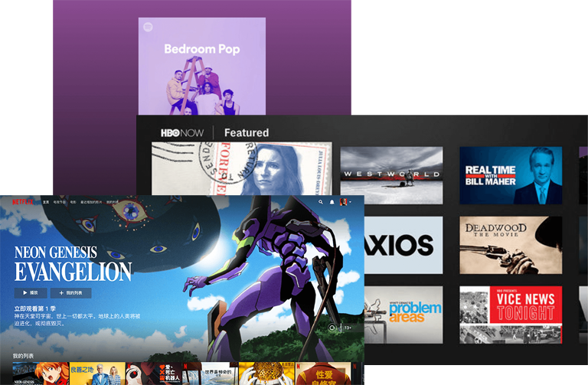The width and height of the screenshot is (588, 385).
Task: Open Netflix notifications bell
Action: click(332, 202)
